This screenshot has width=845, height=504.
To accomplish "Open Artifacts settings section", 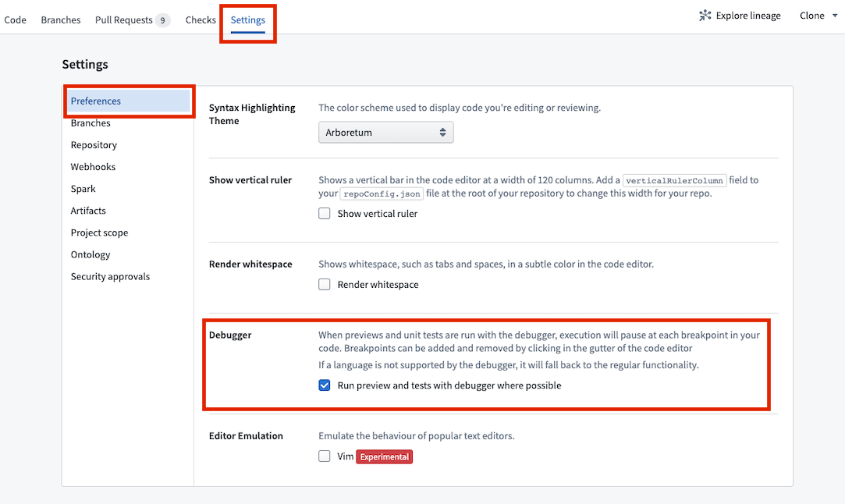I will 88,211.
